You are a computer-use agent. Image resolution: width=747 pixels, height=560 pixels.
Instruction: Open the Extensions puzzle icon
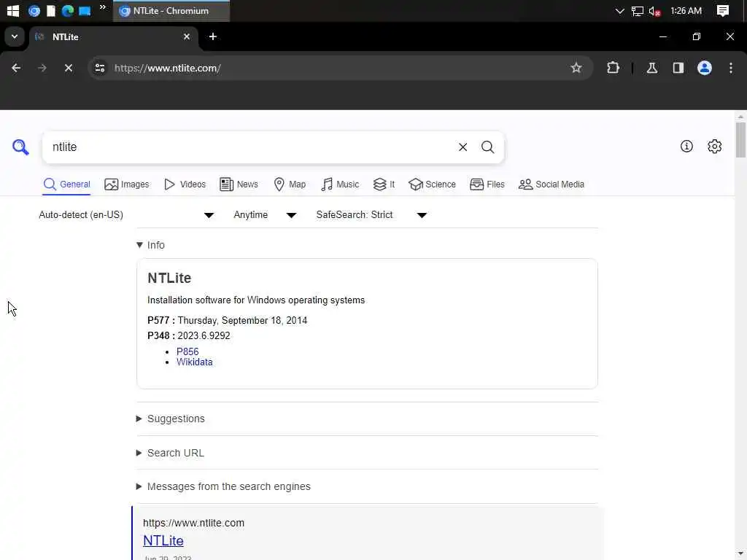point(613,68)
